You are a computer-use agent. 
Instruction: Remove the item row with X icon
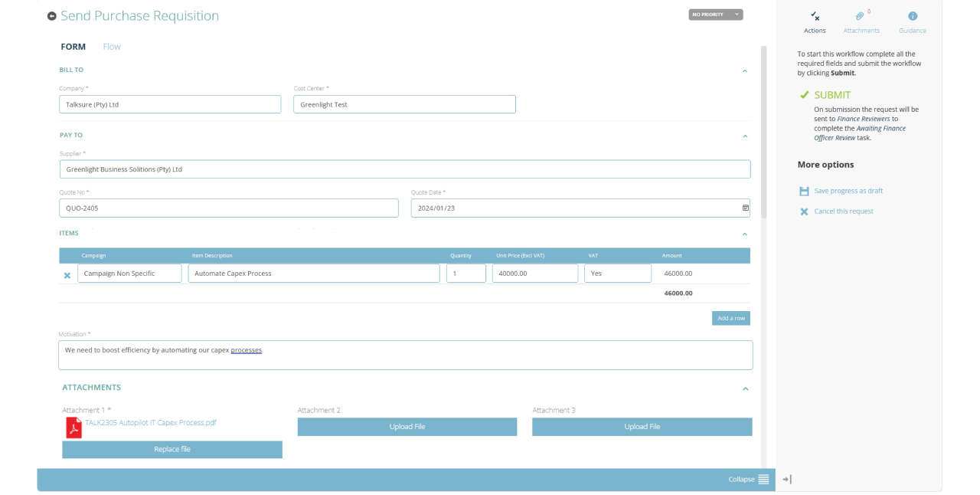pos(67,275)
